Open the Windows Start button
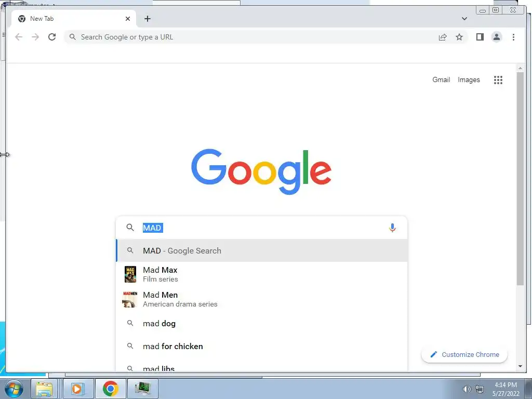Image resolution: width=532 pixels, height=399 pixels. 13,389
